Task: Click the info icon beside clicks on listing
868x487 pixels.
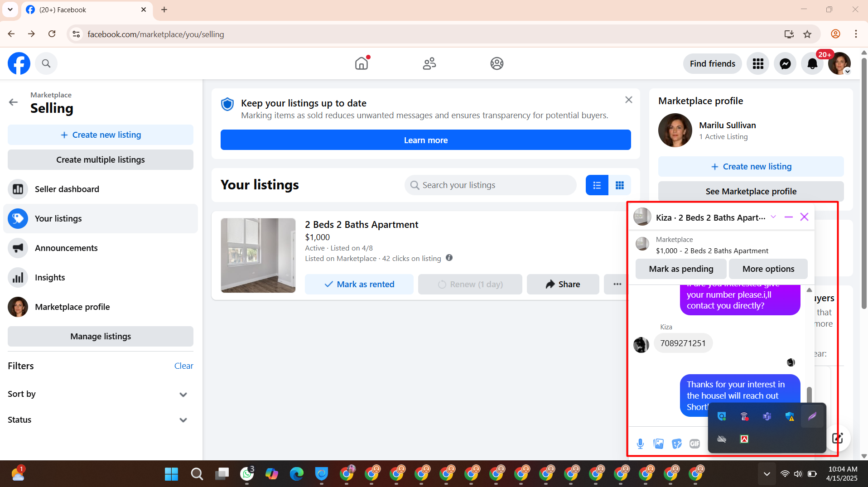Action: pyautogui.click(x=449, y=258)
